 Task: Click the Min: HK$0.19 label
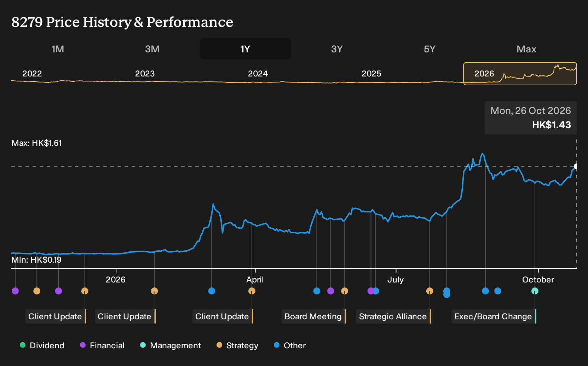(36, 260)
